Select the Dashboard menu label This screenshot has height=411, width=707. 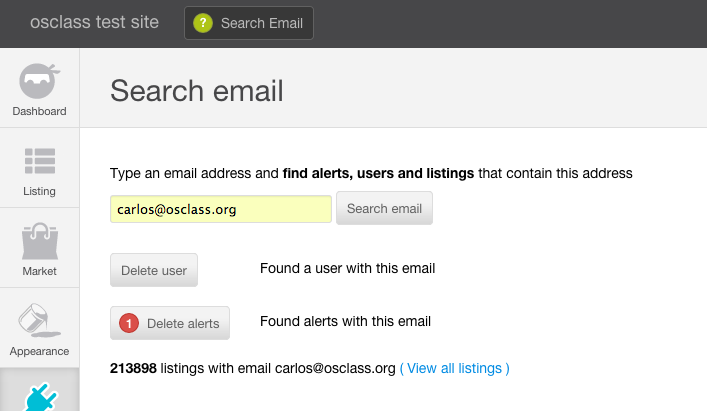(39, 111)
